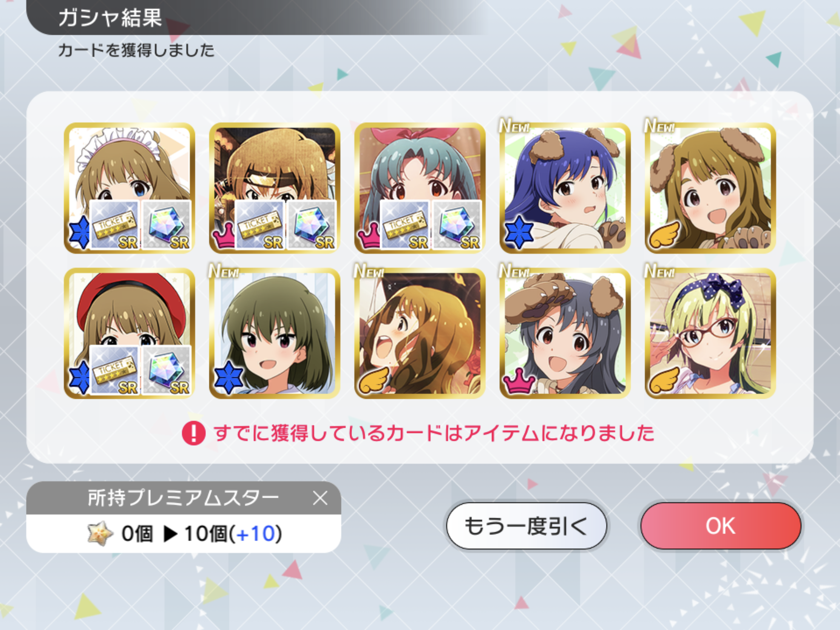Tap the premium star icon in counter
The image size is (840, 630).
point(100,534)
